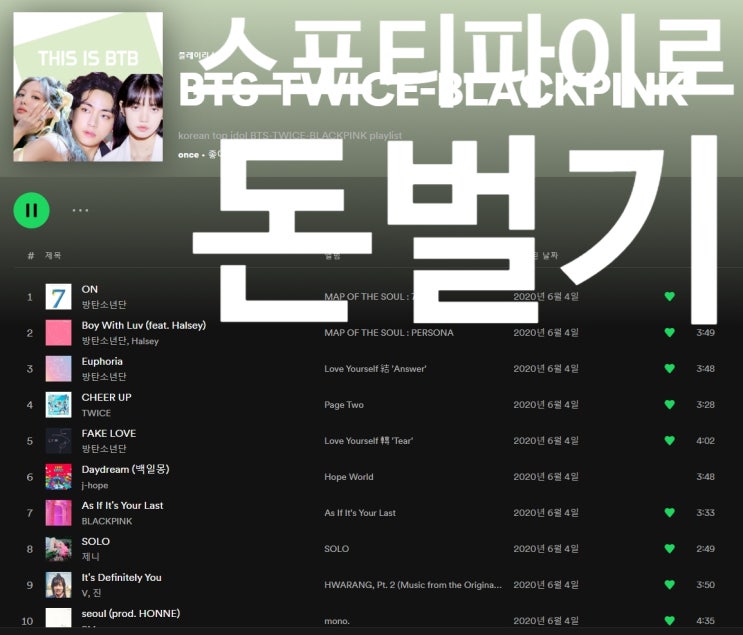Click album art of As If It's Your Last
The width and height of the screenshot is (743, 635).
pos(58,513)
